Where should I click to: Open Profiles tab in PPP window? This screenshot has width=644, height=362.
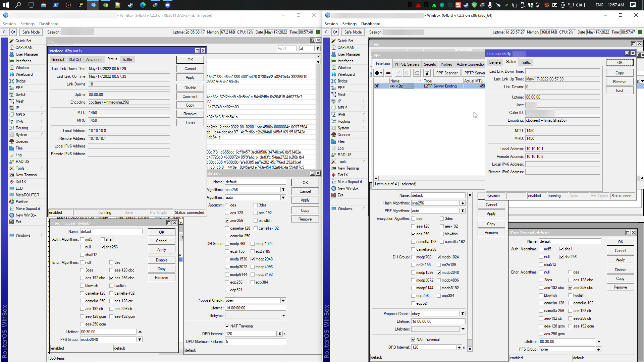pyautogui.click(x=446, y=64)
